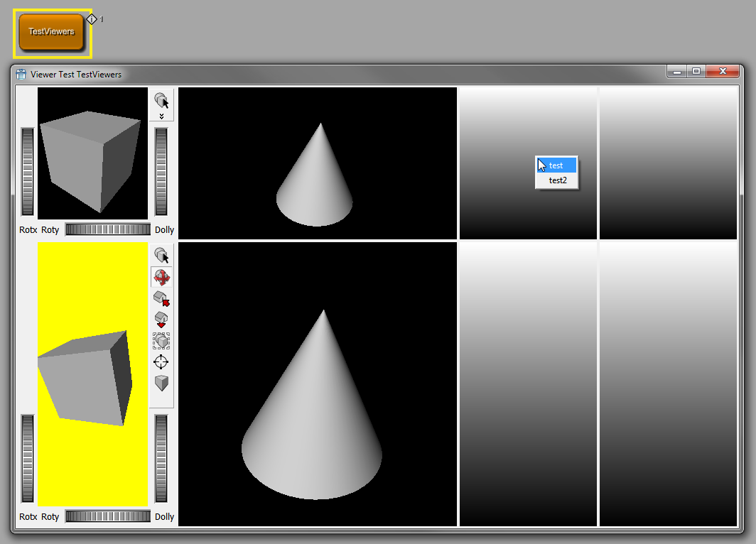Click the large cone in bottom viewport
Viewport: 756px width, 544px height.
click(313, 426)
